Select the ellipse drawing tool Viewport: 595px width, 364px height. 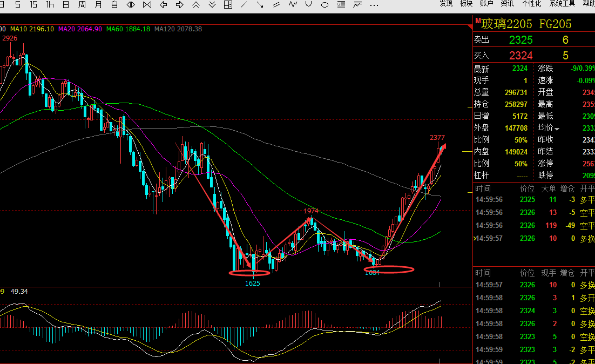(324, 5)
